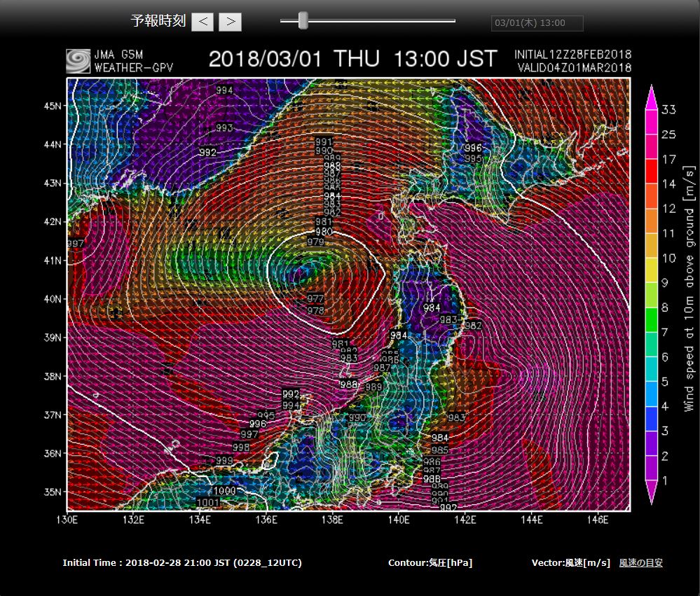Click the Initial Time text below the map
The image size is (700, 596).
coord(182,562)
